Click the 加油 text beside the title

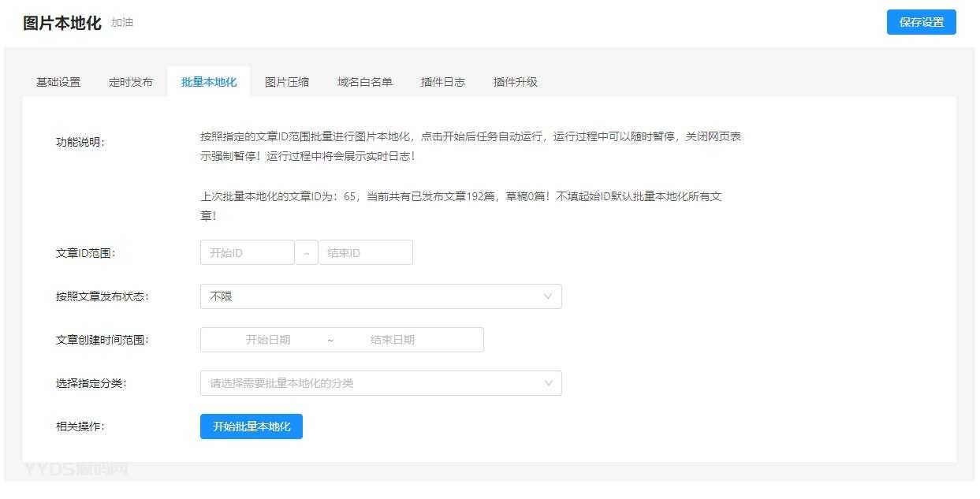pyautogui.click(x=120, y=22)
